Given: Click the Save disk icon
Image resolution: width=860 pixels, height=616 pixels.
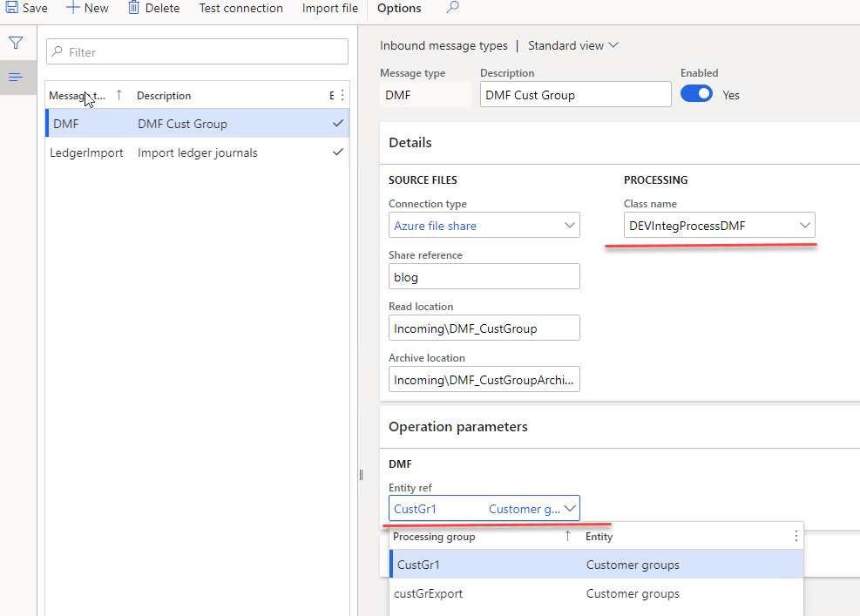Looking at the screenshot, I should pos(11,8).
